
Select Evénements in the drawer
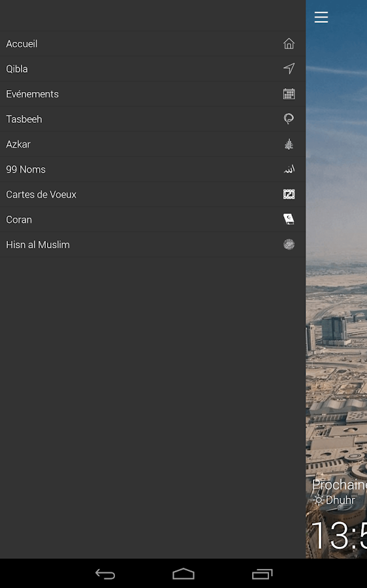pyautogui.click(x=153, y=94)
